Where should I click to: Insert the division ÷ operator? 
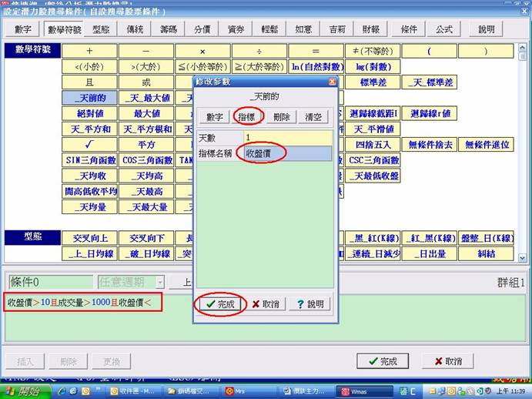point(259,51)
